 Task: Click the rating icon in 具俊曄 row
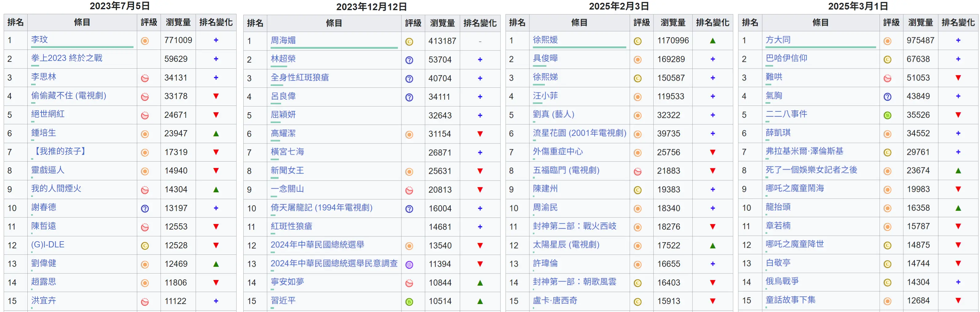click(638, 60)
